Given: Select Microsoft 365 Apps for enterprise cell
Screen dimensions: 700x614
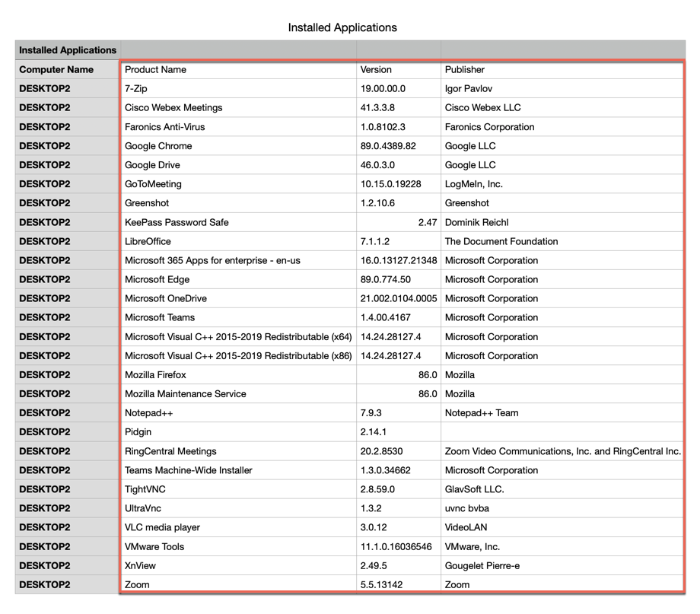Looking at the screenshot, I should point(238,260).
